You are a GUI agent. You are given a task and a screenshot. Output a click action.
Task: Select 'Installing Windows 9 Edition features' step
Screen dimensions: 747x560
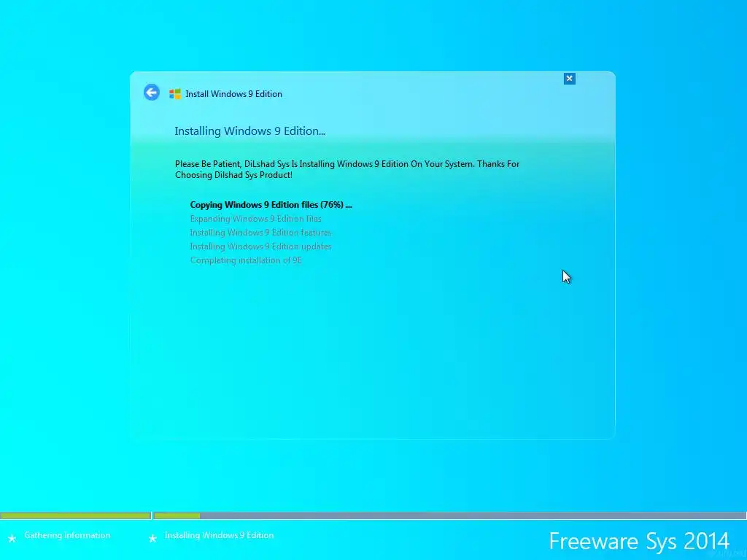pyautogui.click(x=260, y=233)
